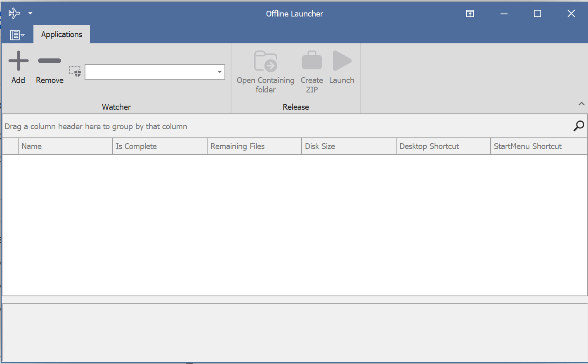Click the airplane app icon in title bar

(x=14, y=13)
